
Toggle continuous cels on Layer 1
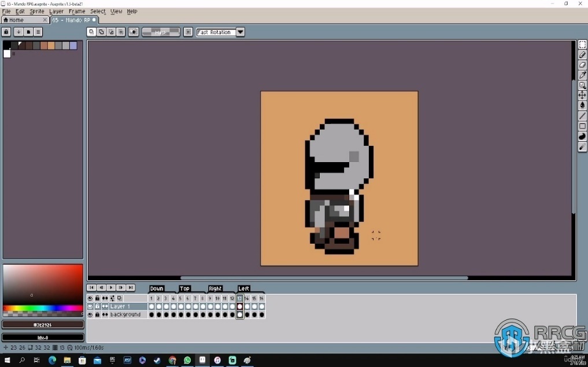[105, 307]
